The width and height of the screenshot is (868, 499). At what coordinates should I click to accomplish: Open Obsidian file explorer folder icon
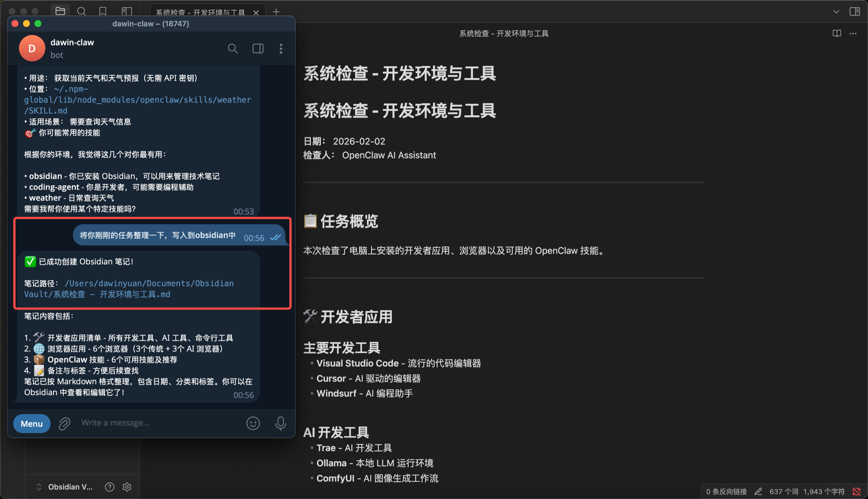click(x=60, y=11)
